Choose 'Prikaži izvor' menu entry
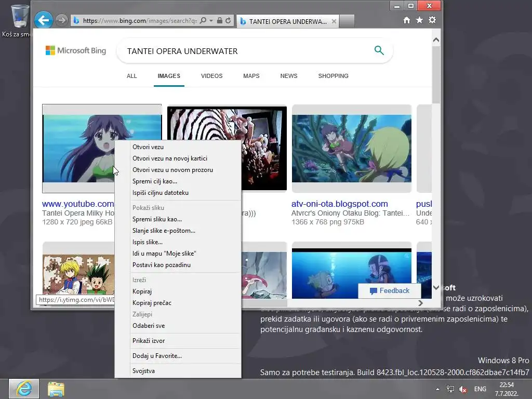Image resolution: width=532 pixels, height=399 pixels. (178, 341)
